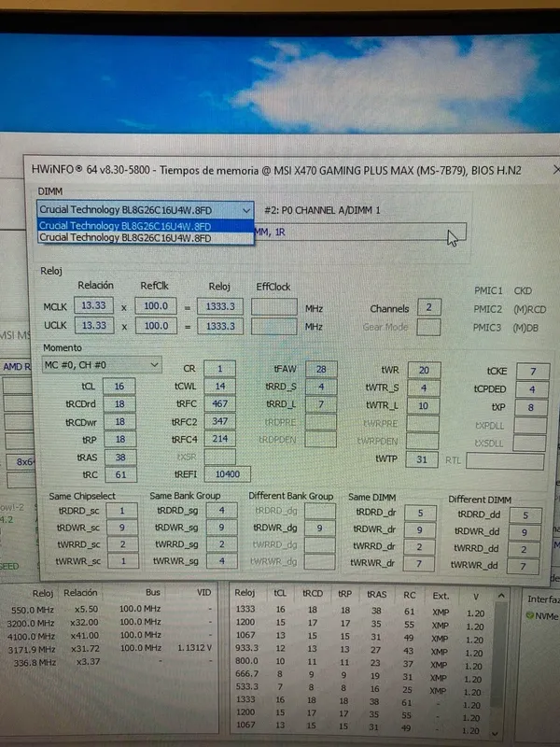
Task: Select the 533.3 row in profile table
Action: pos(358,688)
